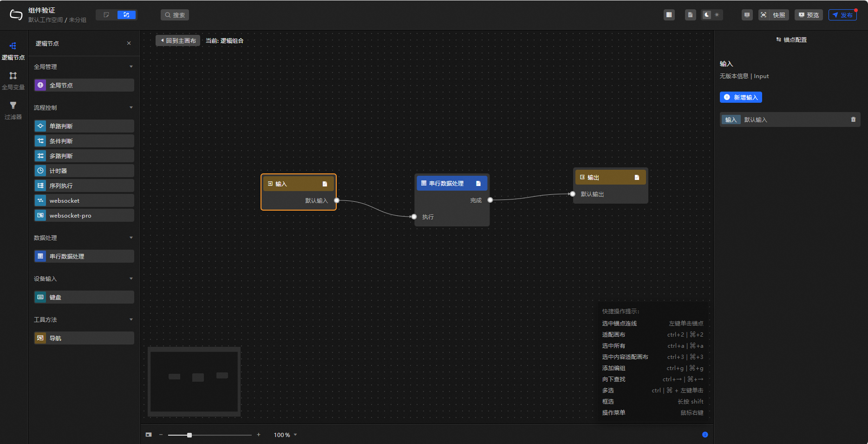Click the 执行 anchor point
This screenshot has width=868, height=444.
coord(414,217)
